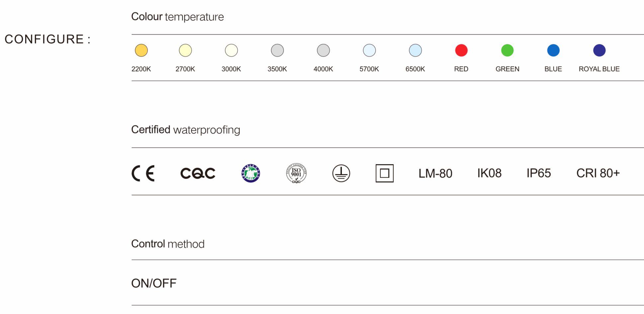Screen dimensions: 644x314
Task: Click the blue-green ISO 14000 round badge
Action: [x=251, y=173]
